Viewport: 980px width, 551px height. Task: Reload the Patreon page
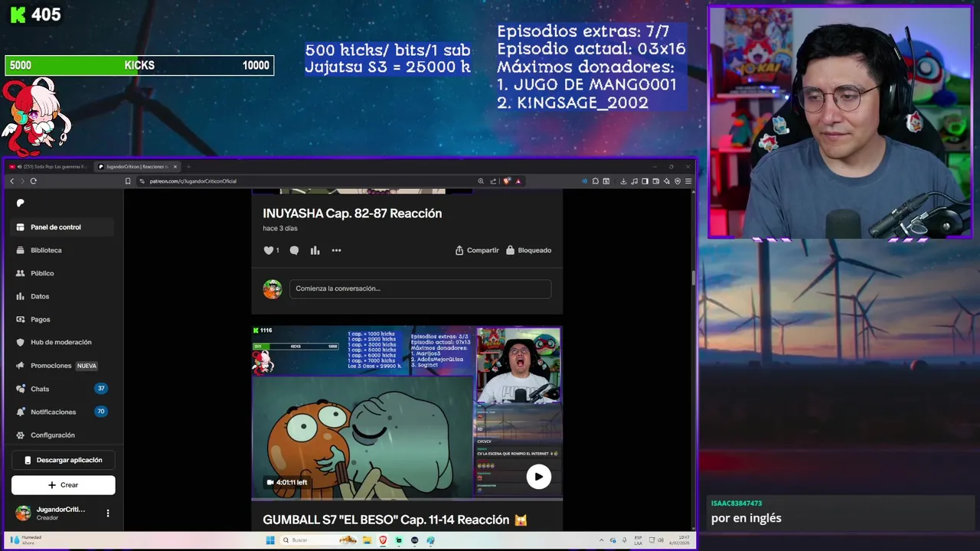coord(34,181)
